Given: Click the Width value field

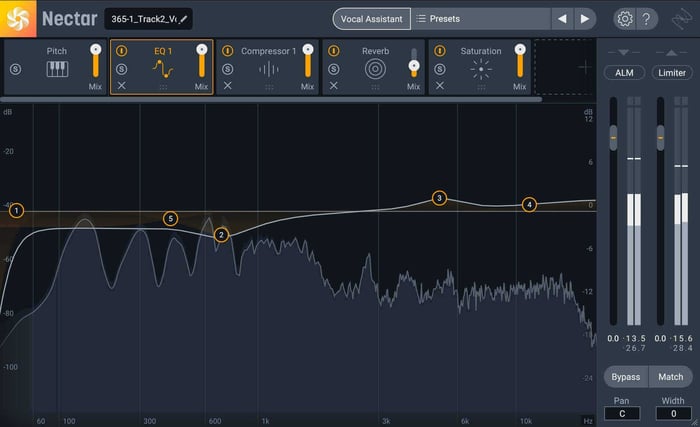Looking at the screenshot, I should coord(673,414).
